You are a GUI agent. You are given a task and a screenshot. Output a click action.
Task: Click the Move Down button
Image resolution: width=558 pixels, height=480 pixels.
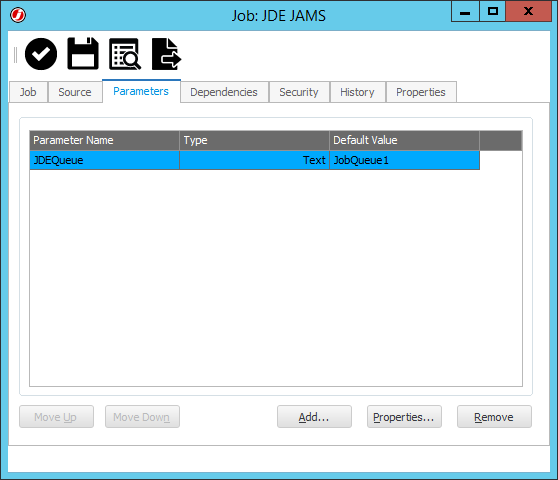pyautogui.click(x=142, y=417)
